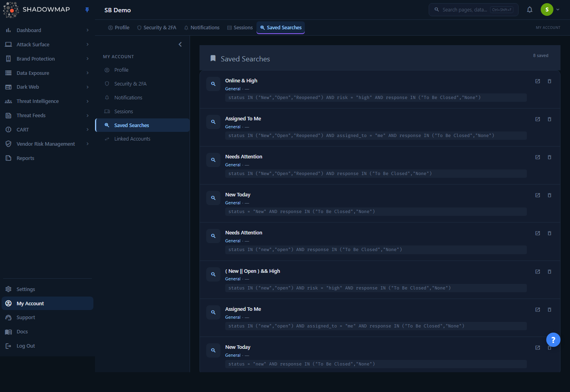Switch to the Security & 2FA tab
570x392 pixels.
click(157, 28)
